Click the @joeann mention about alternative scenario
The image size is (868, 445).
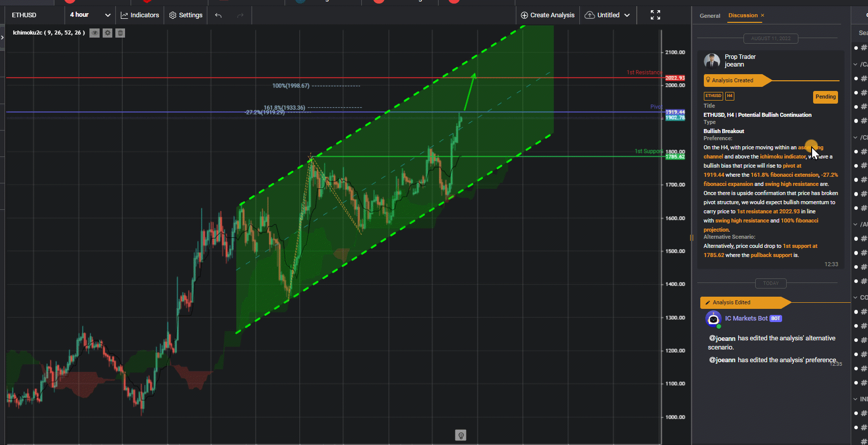pyautogui.click(x=722, y=338)
